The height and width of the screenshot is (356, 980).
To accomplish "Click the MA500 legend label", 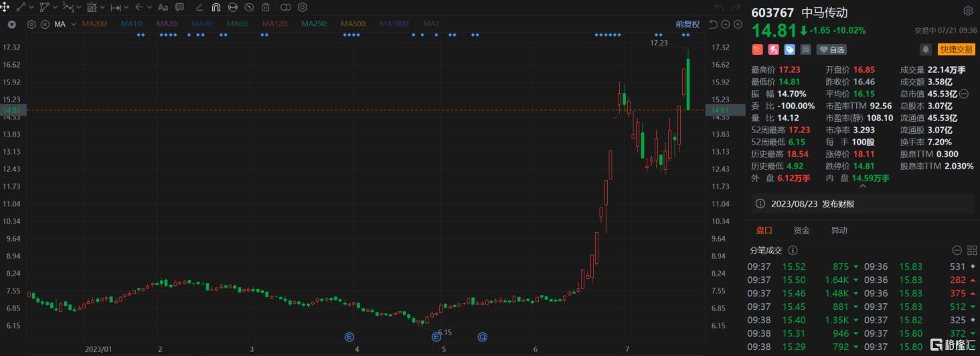I will click(x=353, y=24).
